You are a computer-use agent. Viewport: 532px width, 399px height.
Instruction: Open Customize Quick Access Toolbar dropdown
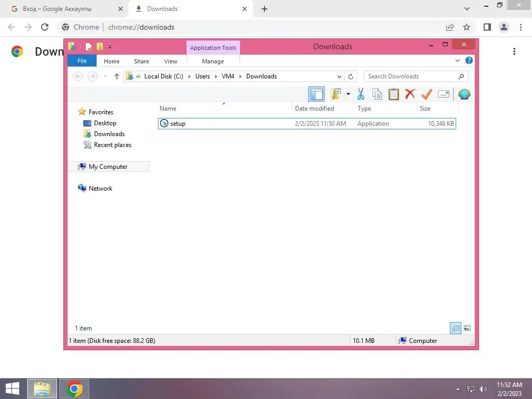pos(110,47)
